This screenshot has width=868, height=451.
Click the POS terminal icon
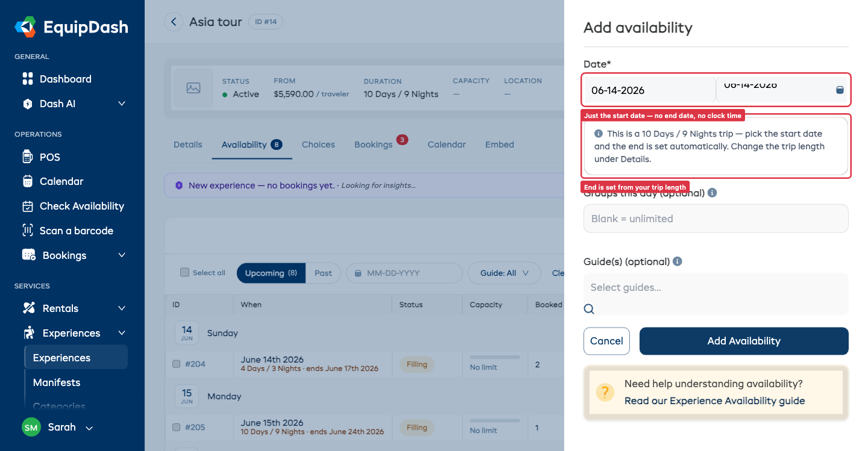coord(27,157)
